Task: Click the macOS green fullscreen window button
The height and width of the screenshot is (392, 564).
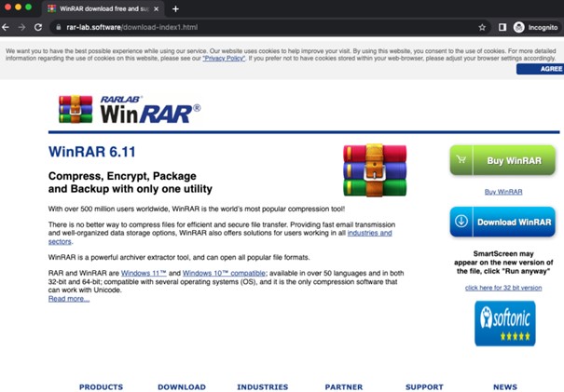Action: click(28, 7)
